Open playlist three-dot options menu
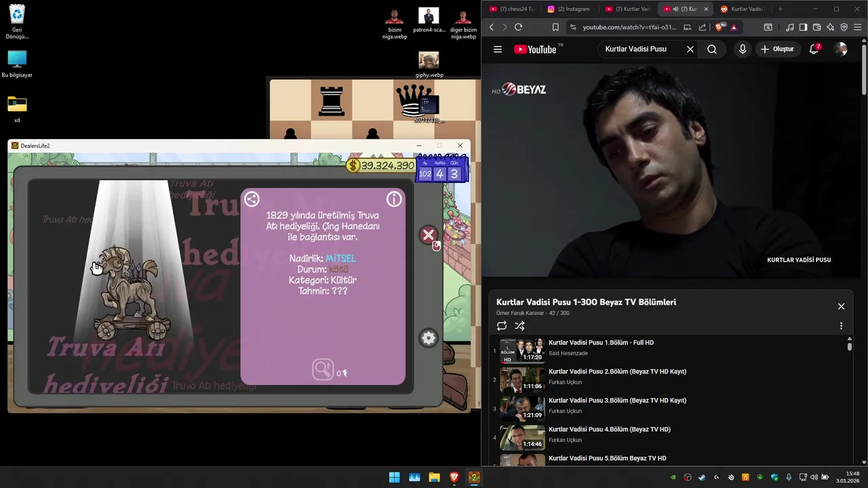 pos(841,326)
